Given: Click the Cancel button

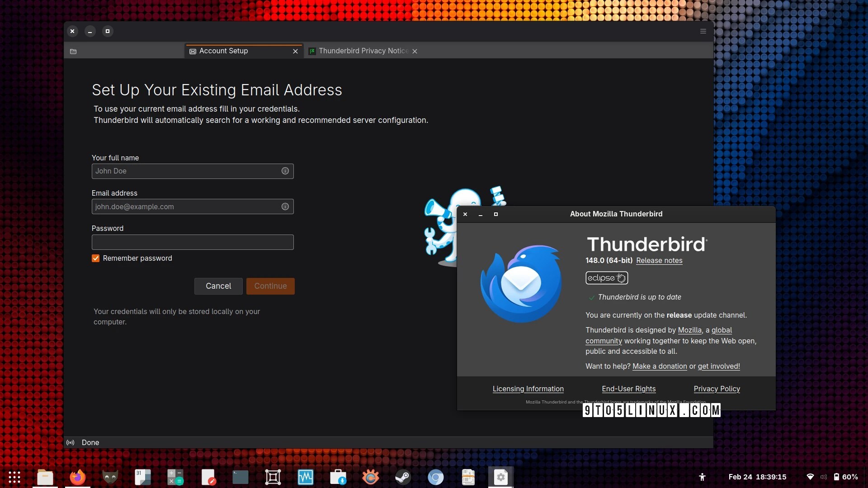Looking at the screenshot, I should click(x=218, y=286).
